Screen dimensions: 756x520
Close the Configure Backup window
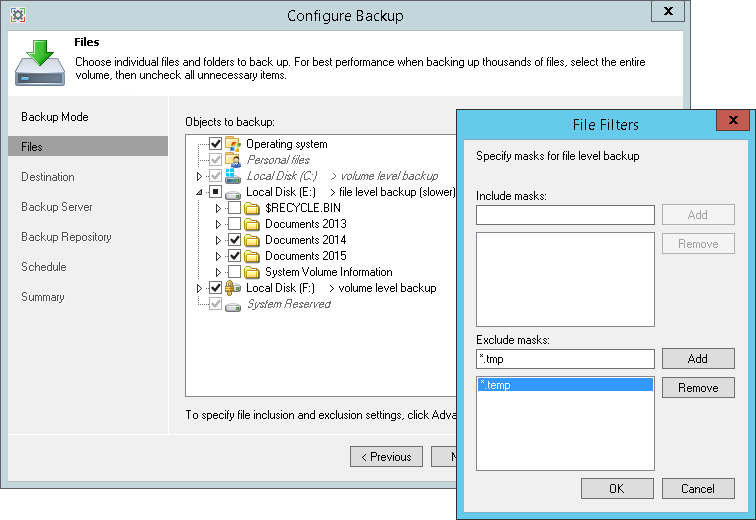668,11
